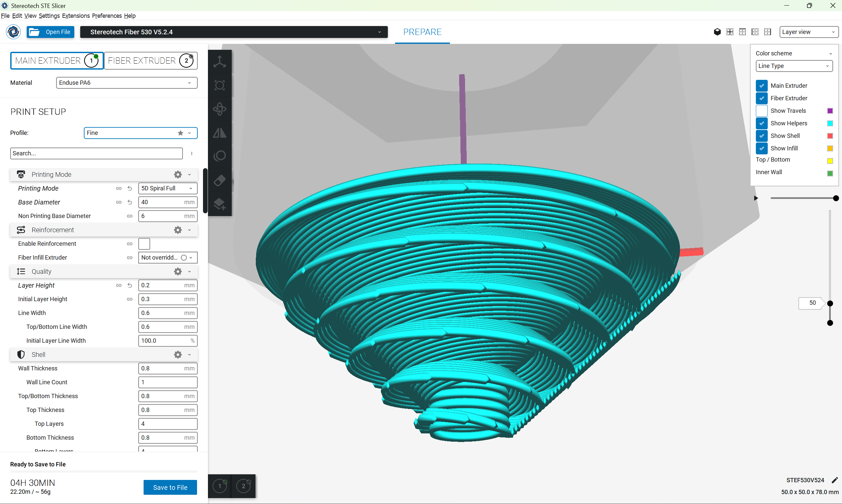Click the Printing Mode settings gear
Viewport: 842px width, 504px height.
(178, 174)
